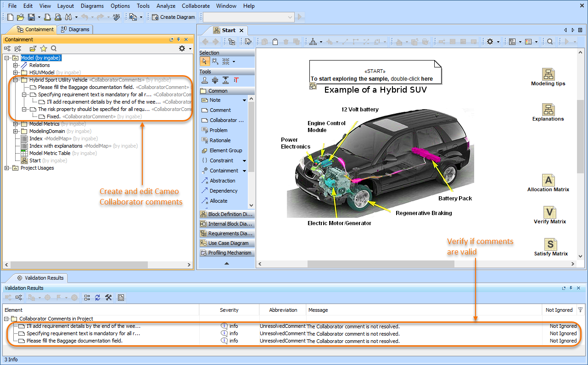588x365 pixels.
Task: Click the Save Project floppy disk icon
Action: click(31, 17)
